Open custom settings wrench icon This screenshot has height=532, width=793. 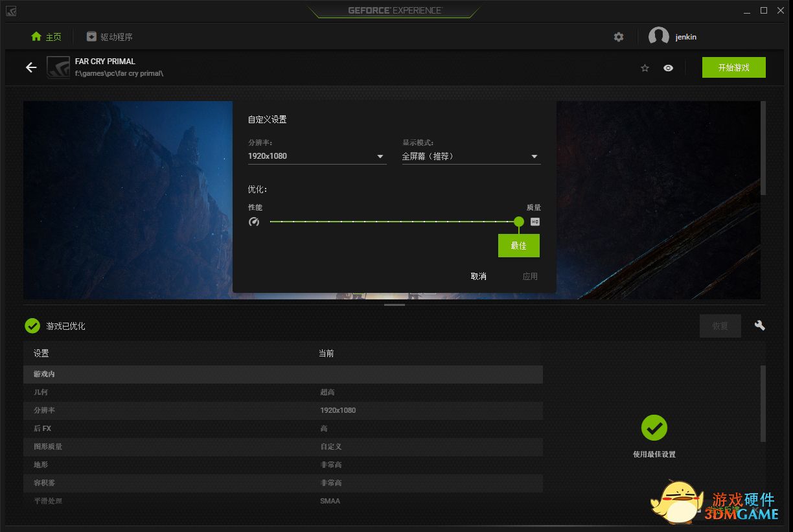pos(760,325)
